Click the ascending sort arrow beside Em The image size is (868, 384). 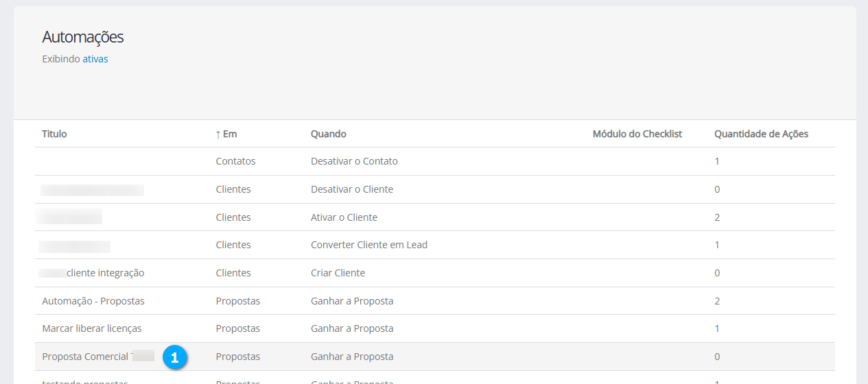(218, 134)
